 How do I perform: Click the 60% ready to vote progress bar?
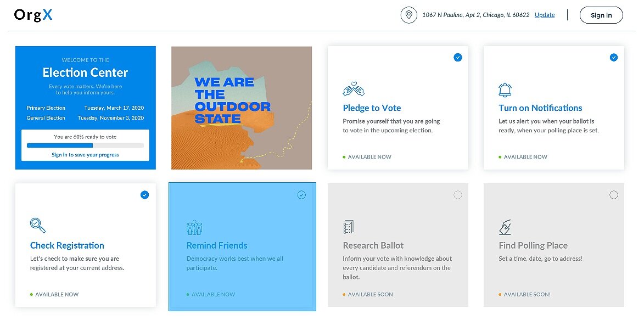pyautogui.click(x=86, y=145)
